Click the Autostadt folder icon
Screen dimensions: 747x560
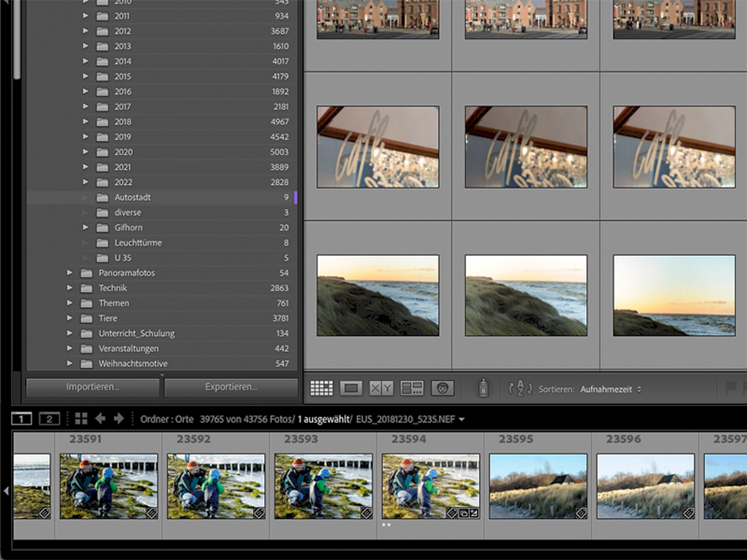[x=102, y=197]
